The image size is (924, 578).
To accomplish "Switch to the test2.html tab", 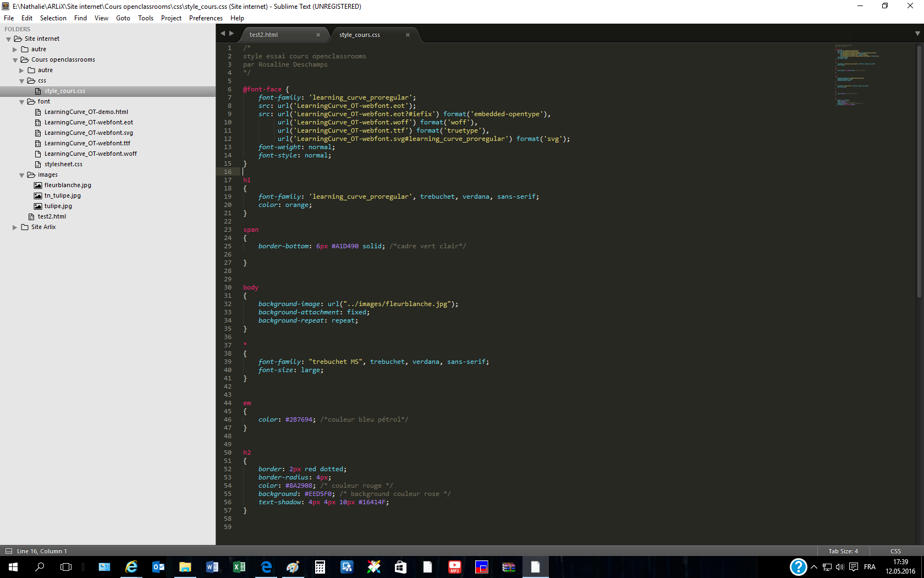I will tap(264, 35).
